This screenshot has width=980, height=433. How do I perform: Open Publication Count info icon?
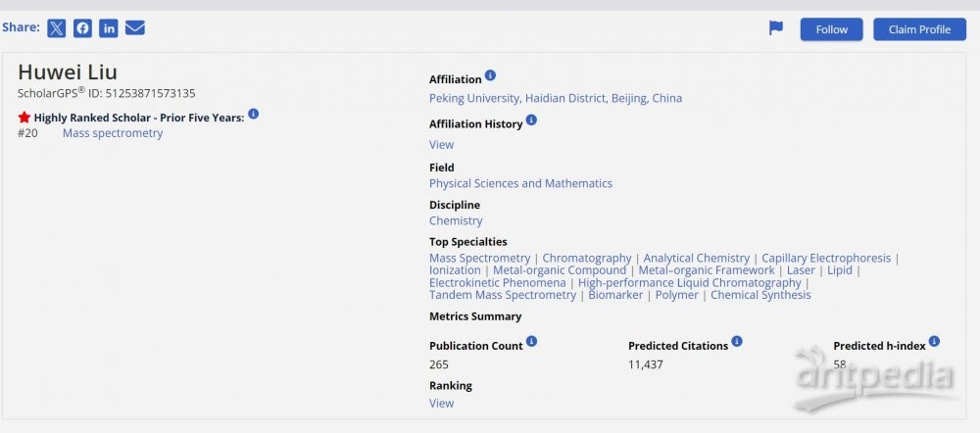coord(531,341)
